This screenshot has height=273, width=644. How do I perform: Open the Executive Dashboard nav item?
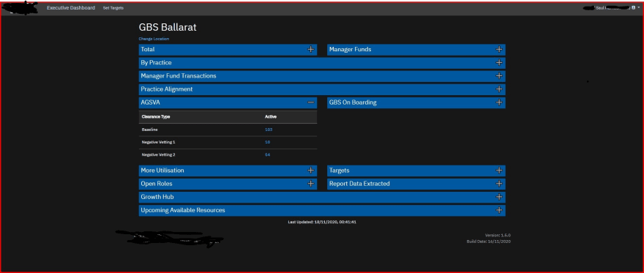[71, 8]
